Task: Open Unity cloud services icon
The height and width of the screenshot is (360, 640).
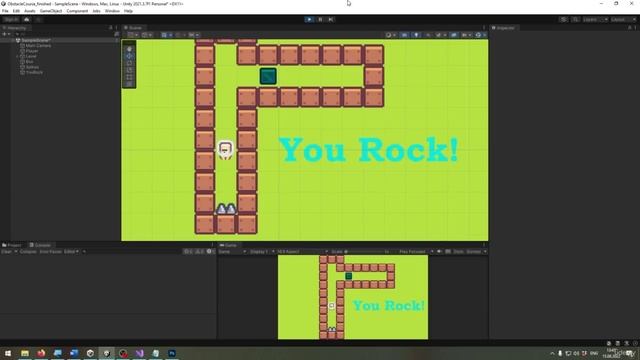Action: 27,20
